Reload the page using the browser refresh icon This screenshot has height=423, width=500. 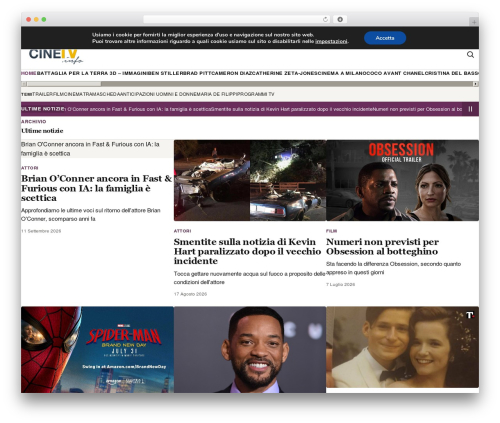(325, 19)
